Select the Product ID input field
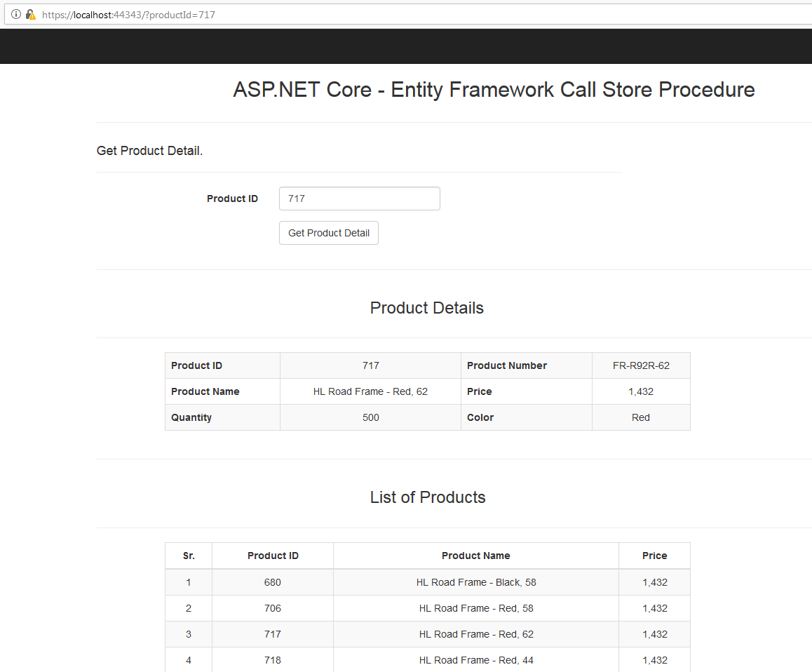812x672 pixels. click(359, 199)
